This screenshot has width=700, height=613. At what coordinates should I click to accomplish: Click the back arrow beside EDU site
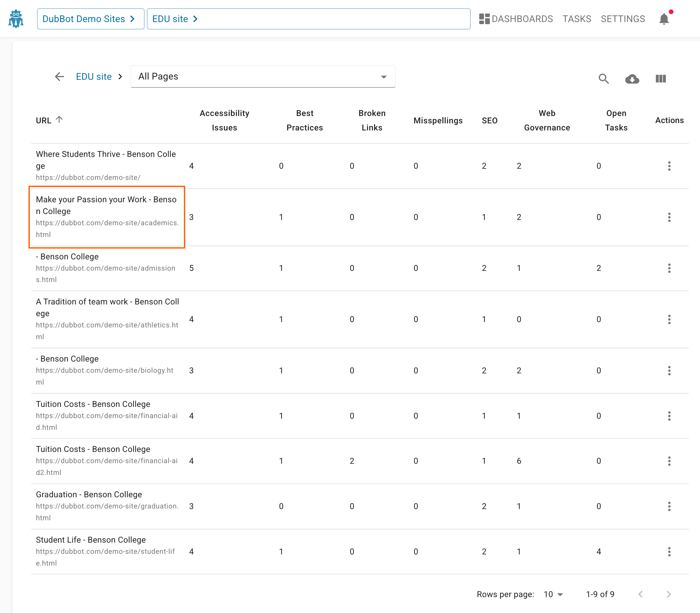pos(59,77)
